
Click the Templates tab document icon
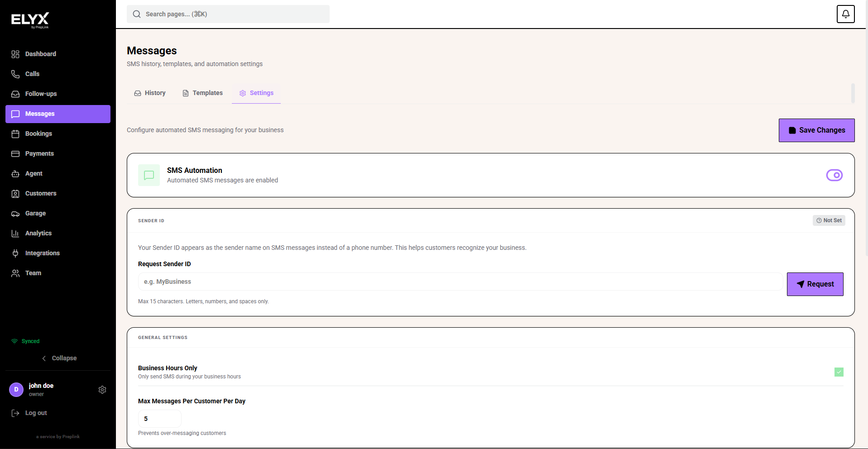click(x=186, y=93)
